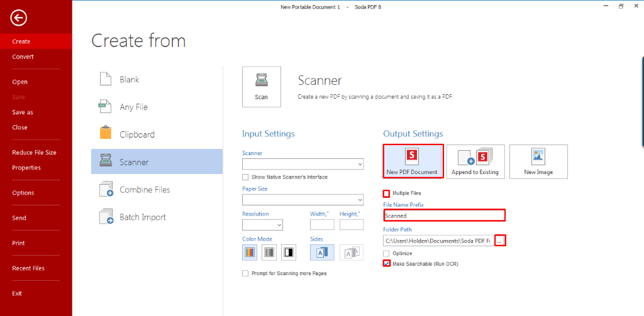Select New Image output option

click(x=538, y=161)
